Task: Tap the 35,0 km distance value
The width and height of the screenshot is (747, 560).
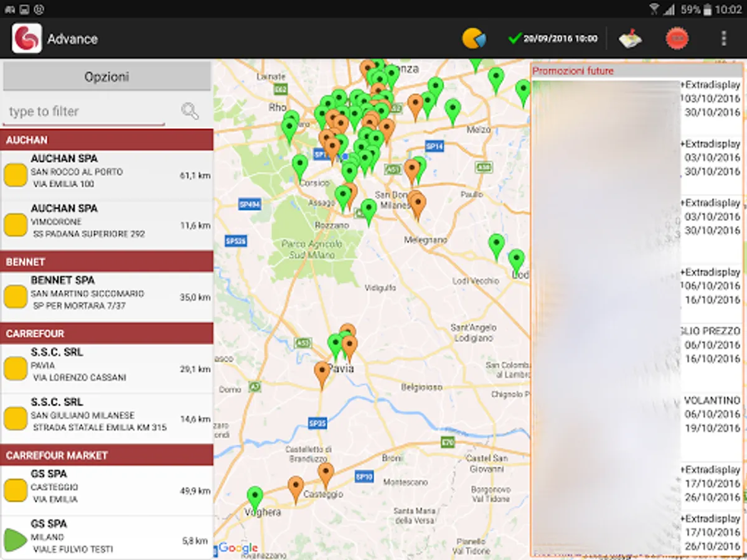Action: 195,297
